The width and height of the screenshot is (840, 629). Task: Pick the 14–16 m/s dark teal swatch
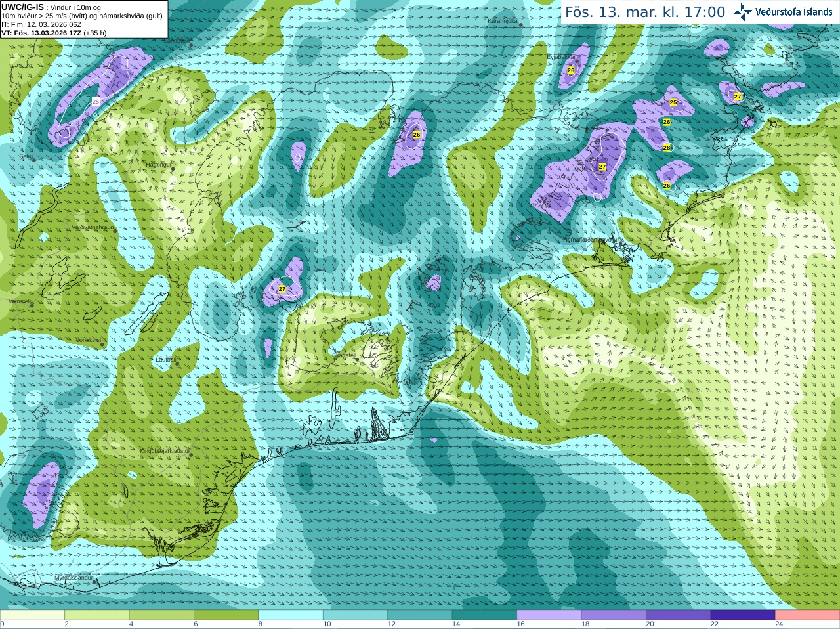click(484, 615)
